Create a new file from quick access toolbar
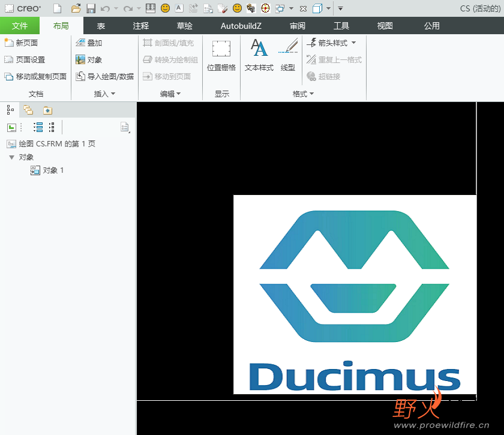This screenshot has height=435, width=504. click(58, 8)
